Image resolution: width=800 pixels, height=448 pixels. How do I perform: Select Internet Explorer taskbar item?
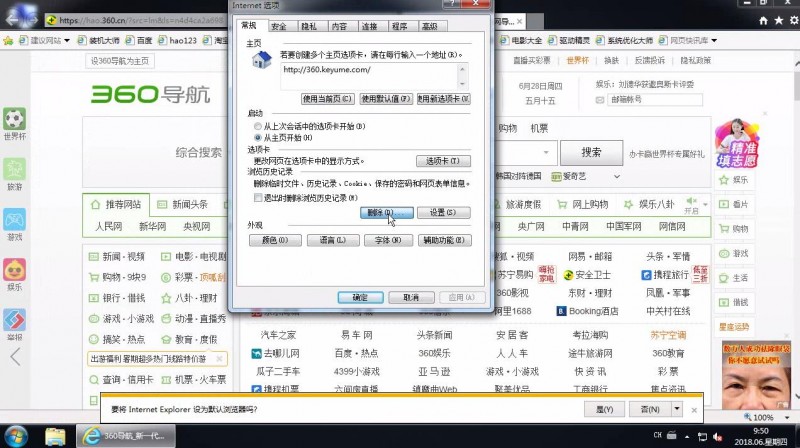(126, 436)
